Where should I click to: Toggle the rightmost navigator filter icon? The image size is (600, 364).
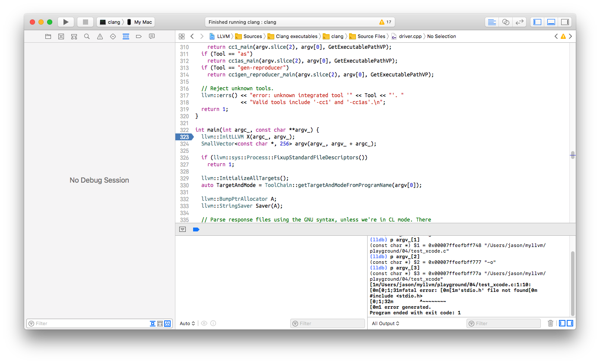coord(168,323)
